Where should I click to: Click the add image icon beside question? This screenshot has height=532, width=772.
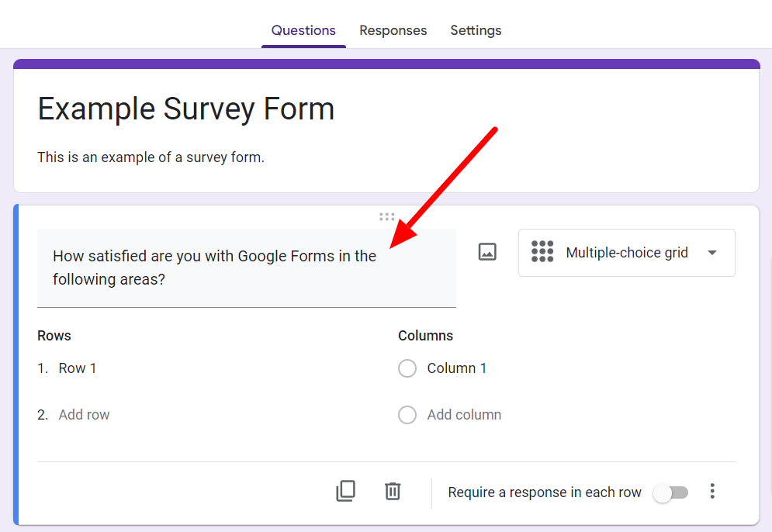tap(487, 252)
